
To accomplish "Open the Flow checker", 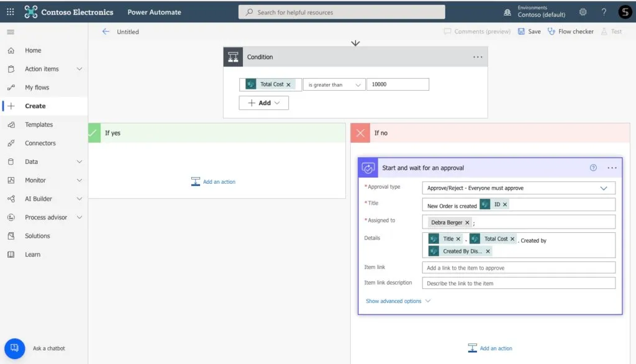I will coord(571,31).
